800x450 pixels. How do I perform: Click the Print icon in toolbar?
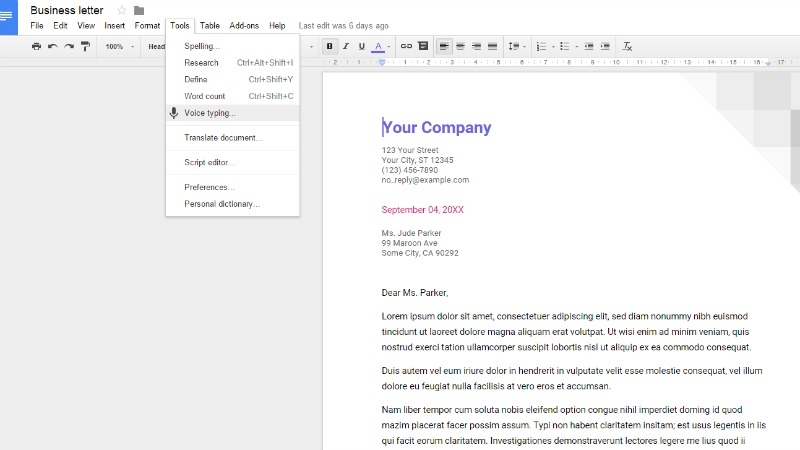[x=36, y=46]
